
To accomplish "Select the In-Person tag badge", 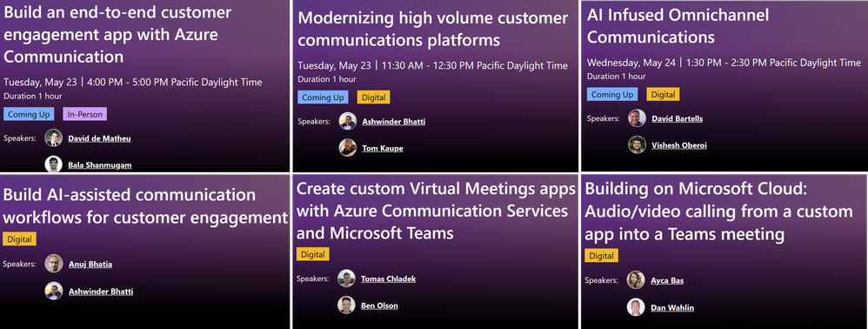I will (x=84, y=115).
